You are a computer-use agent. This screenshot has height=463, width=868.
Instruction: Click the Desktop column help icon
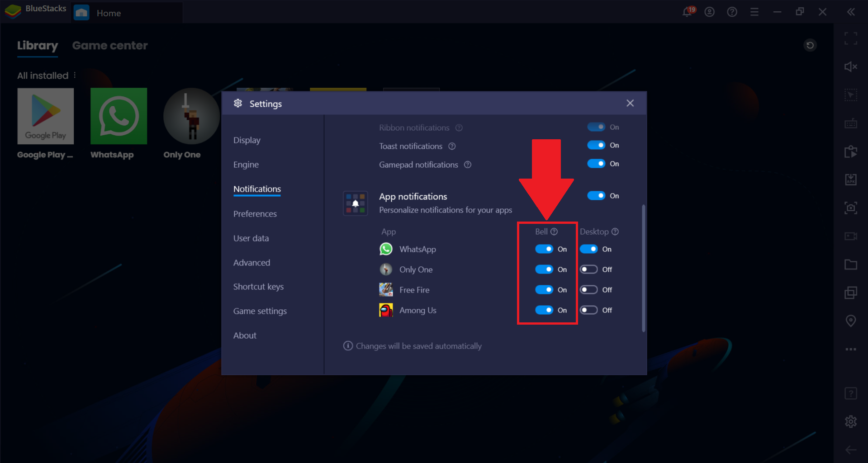click(x=615, y=231)
